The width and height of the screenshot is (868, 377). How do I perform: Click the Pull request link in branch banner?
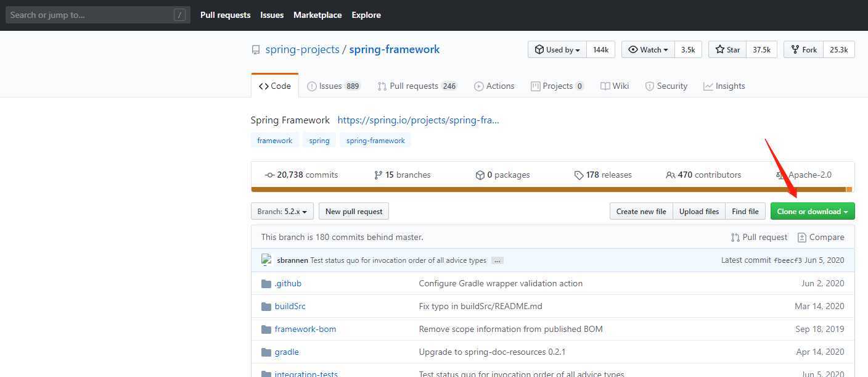pyautogui.click(x=759, y=238)
